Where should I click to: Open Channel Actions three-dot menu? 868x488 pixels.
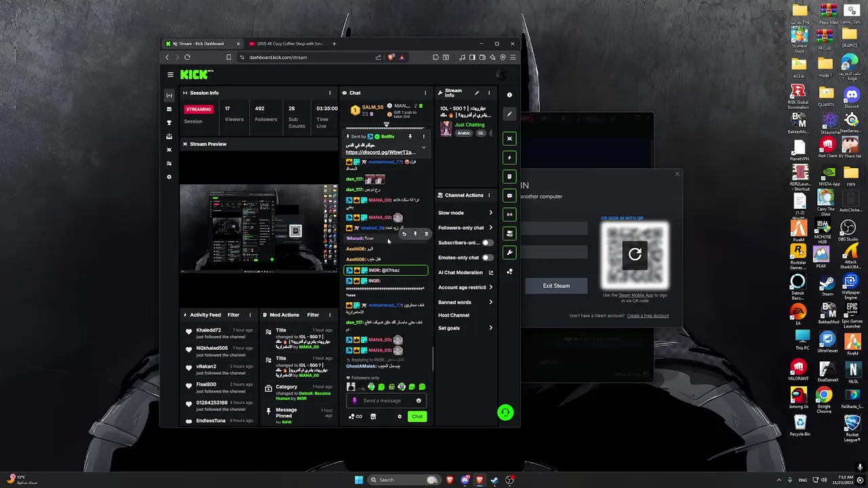point(488,195)
